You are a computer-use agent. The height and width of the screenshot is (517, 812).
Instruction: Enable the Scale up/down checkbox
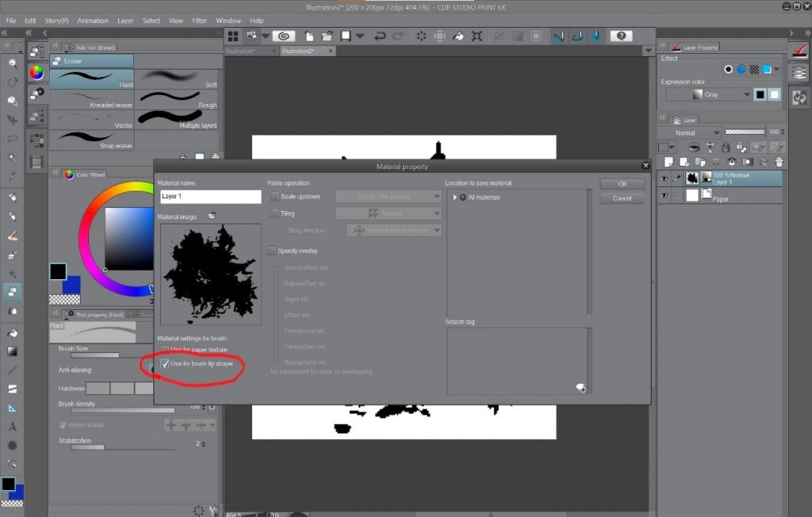point(274,197)
